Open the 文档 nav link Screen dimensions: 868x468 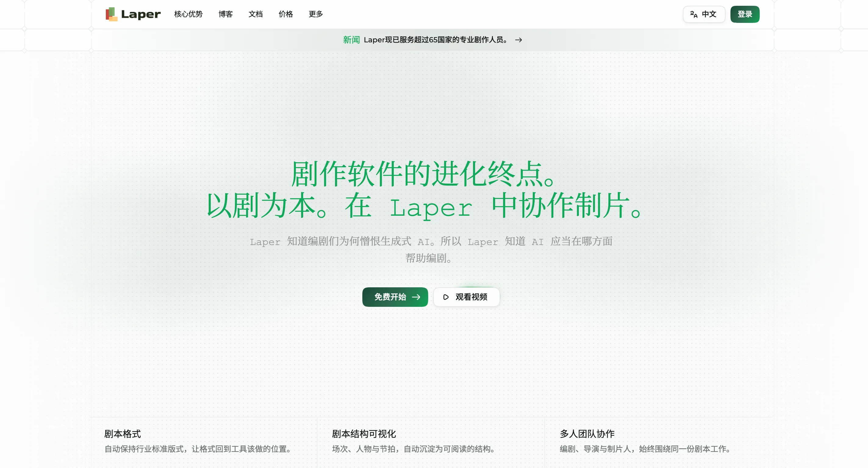coord(255,14)
